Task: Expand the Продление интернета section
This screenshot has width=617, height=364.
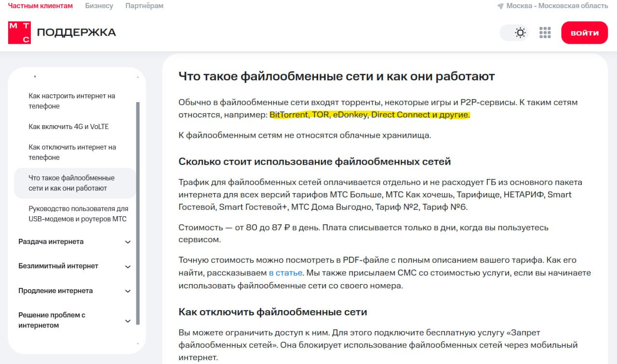Action: (128, 291)
